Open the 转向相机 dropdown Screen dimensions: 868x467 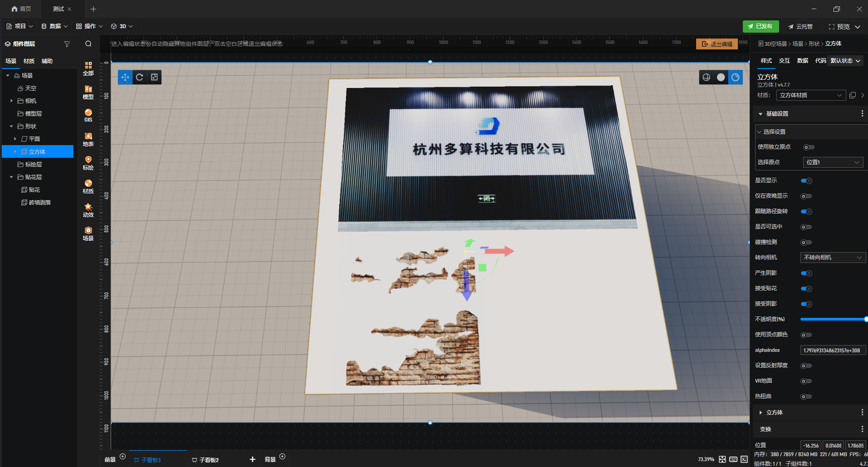(833, 258)
